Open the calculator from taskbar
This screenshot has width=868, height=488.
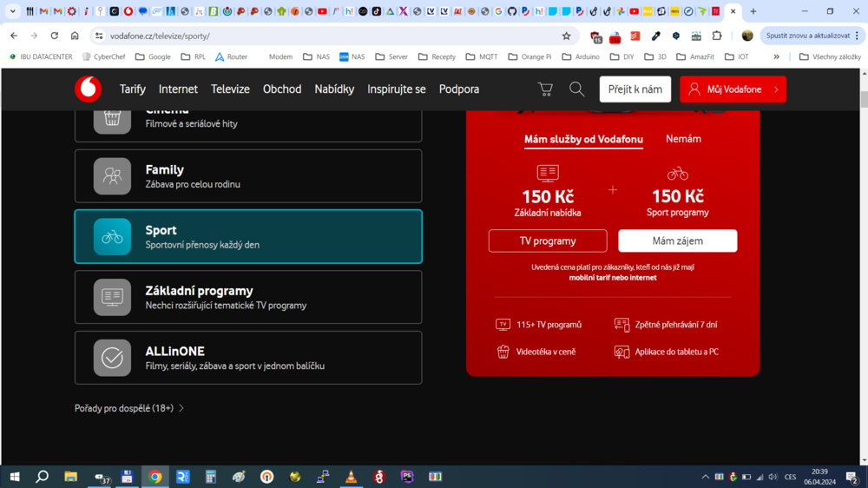tap(211, 477)
